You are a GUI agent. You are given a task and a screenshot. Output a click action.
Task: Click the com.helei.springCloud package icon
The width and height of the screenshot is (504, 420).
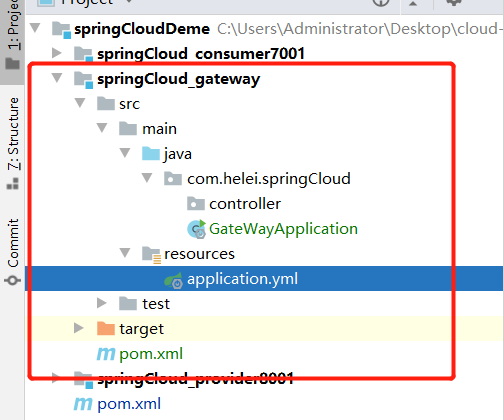tap(173, 178)
